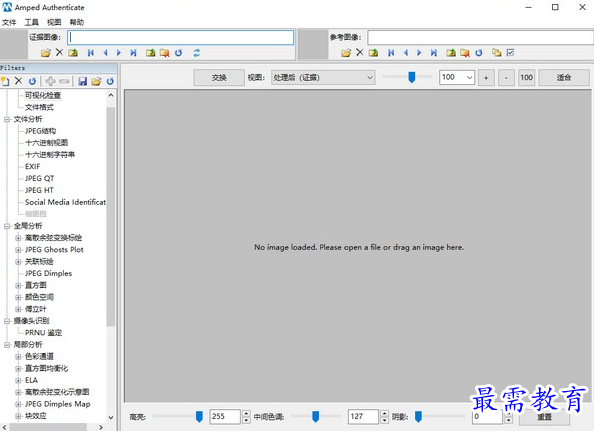
Task: Open a reference image with the folder icon
Action: tap(346, 53)
